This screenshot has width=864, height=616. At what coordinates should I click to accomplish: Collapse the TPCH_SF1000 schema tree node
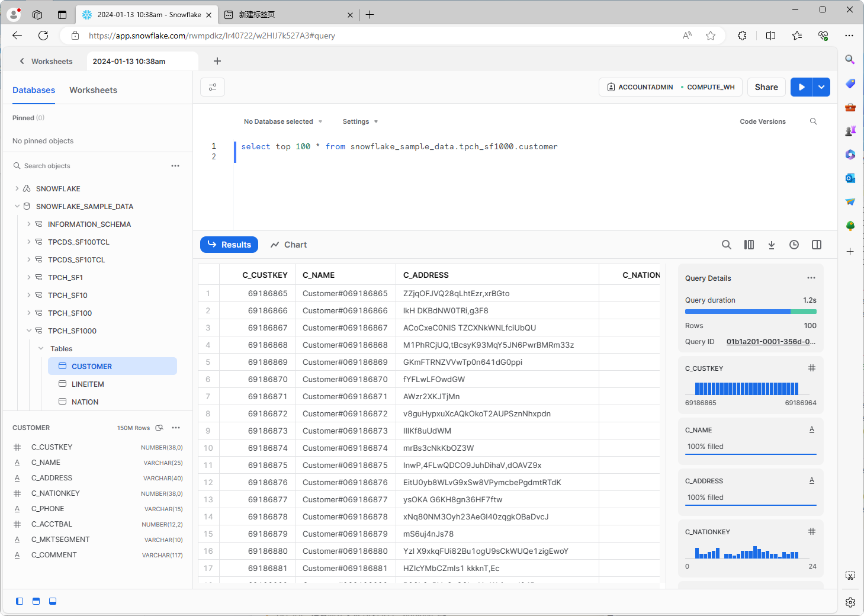(x=29, y=331)
